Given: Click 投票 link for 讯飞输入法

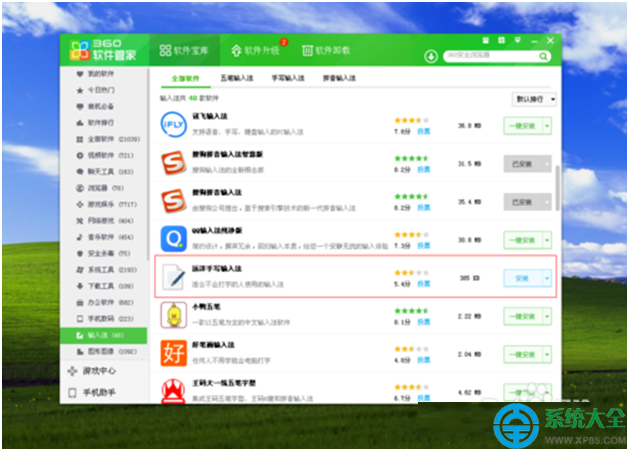Looking at the screenshot, I should click(424, 131).
